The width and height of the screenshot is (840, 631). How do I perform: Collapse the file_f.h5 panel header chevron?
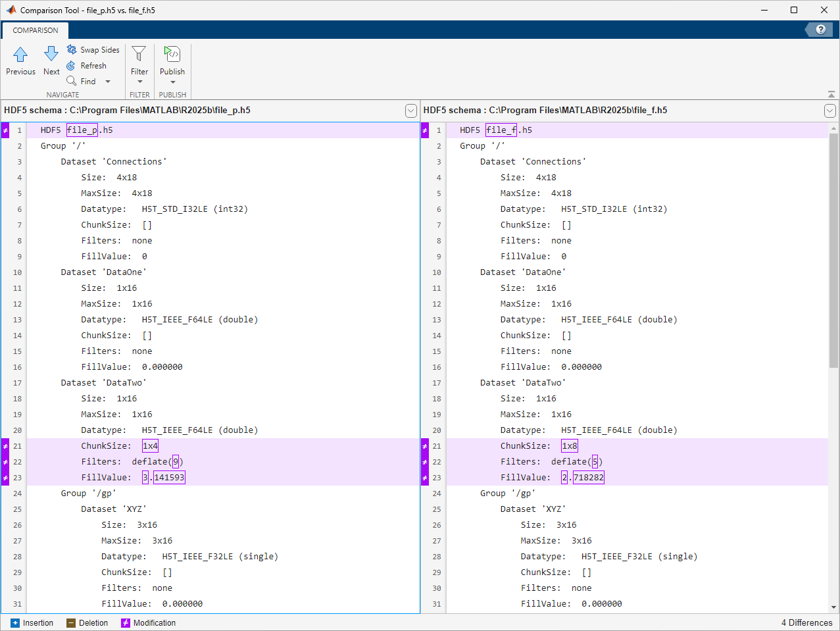click(x=829, y=111)
